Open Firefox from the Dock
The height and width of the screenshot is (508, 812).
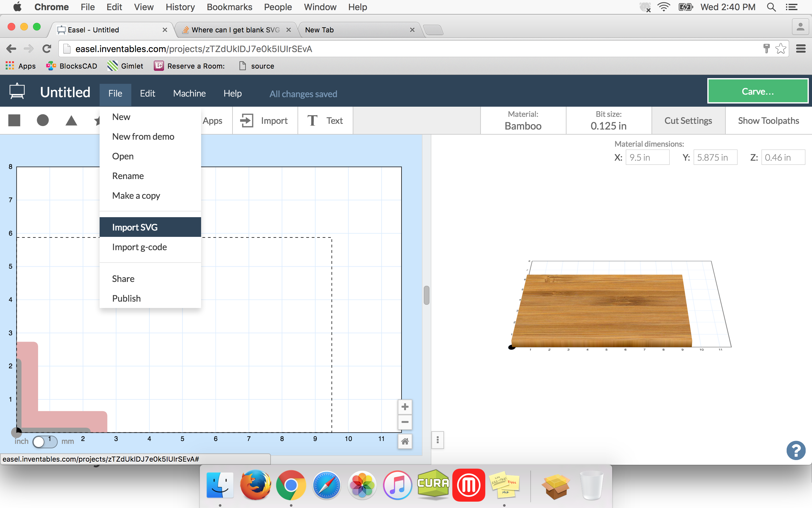(x=255, y=485)
